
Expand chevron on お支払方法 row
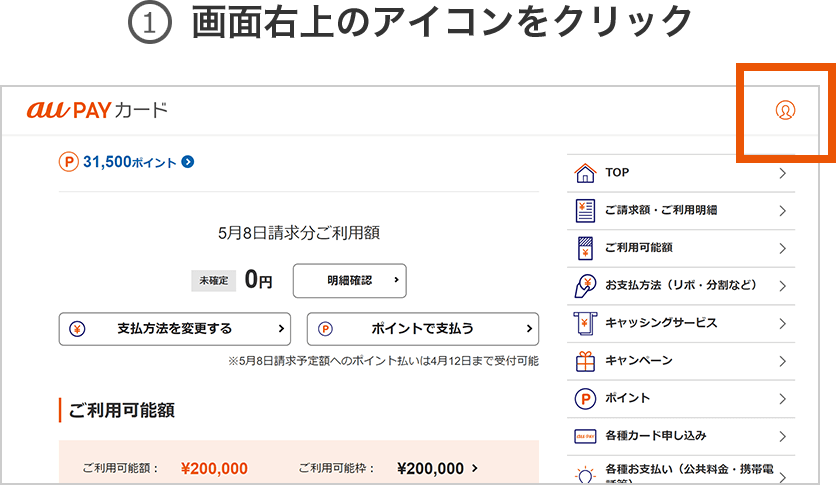782,286
